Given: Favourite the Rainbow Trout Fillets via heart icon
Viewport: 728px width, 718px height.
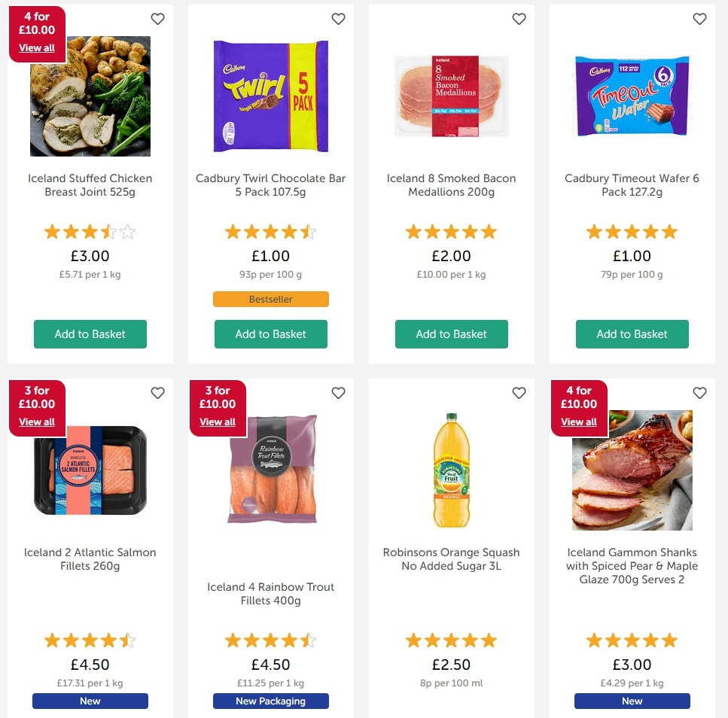Looking at the screenshot, I should coord(338,393).
